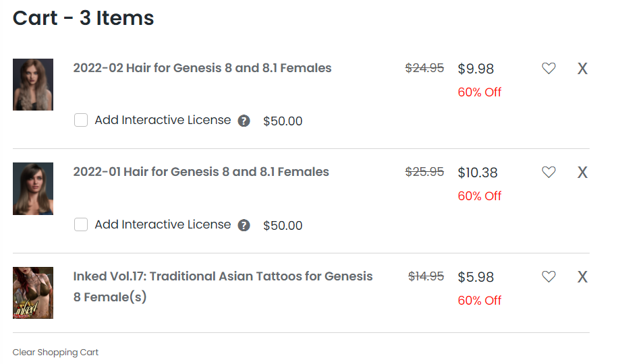Click the question mark icon under 2022-01 Hair
The height and width of the screenshot is (364, 622).
click(244, 225)
